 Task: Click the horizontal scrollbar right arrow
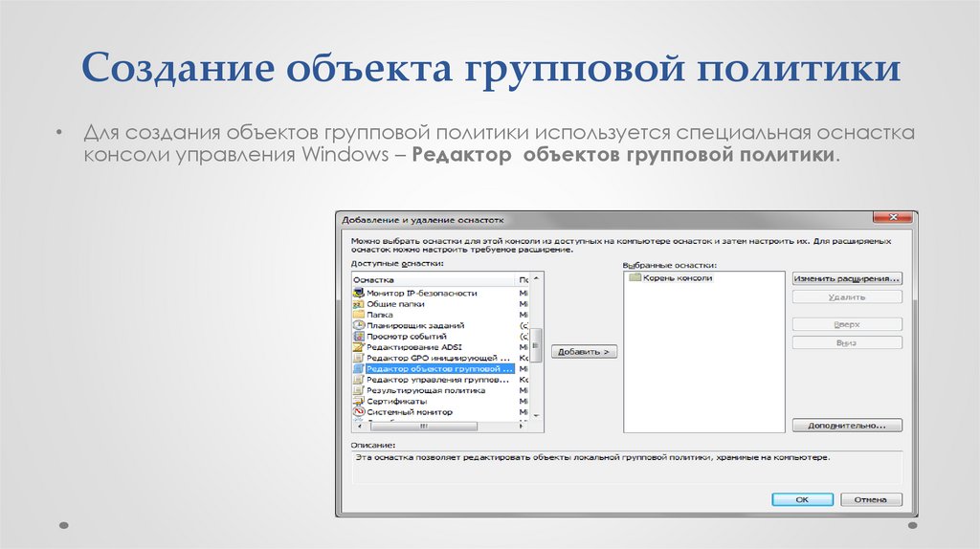(x=523, y=427)
